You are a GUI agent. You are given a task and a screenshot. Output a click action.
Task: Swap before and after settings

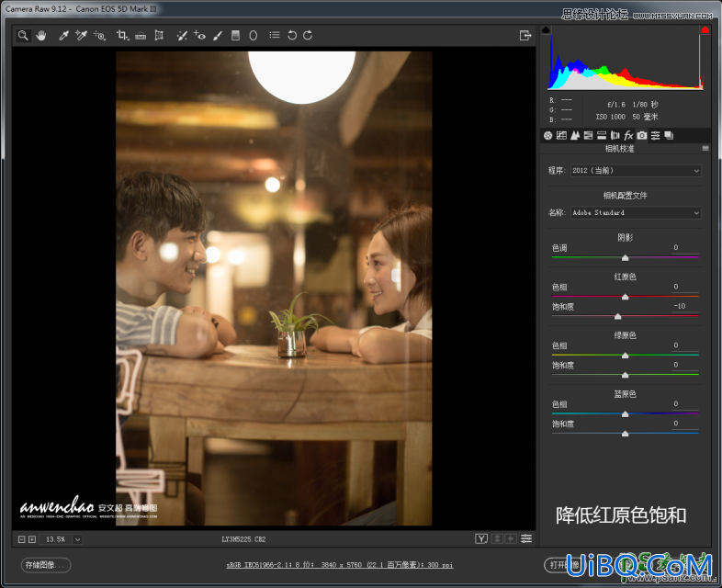pyautogui.click(x=497, y=538)
